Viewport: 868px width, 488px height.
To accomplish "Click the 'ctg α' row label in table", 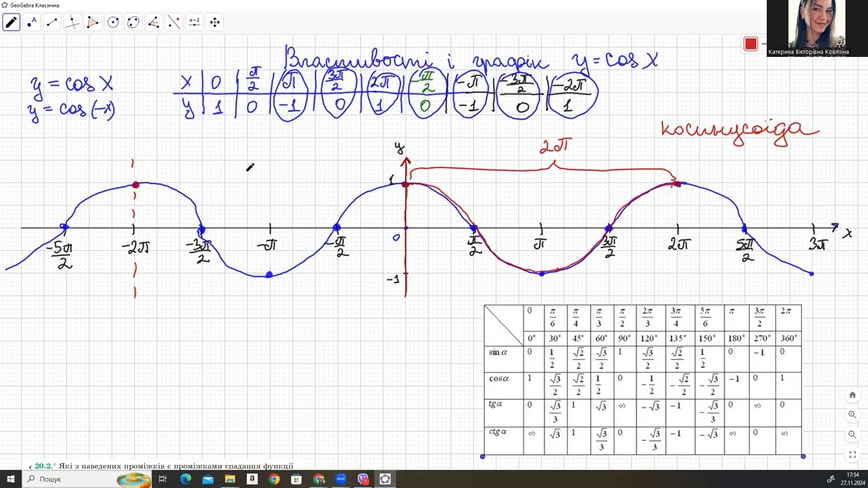I will [498, 432].
